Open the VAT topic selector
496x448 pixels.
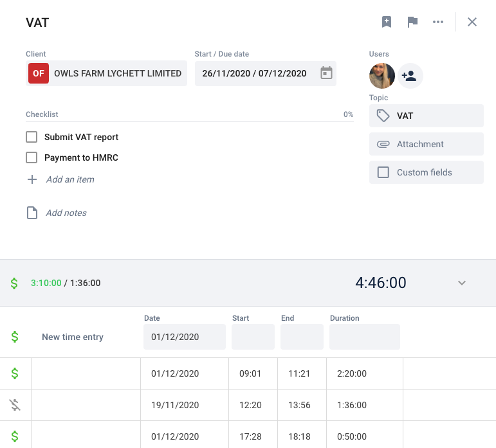tap(427, 116)
